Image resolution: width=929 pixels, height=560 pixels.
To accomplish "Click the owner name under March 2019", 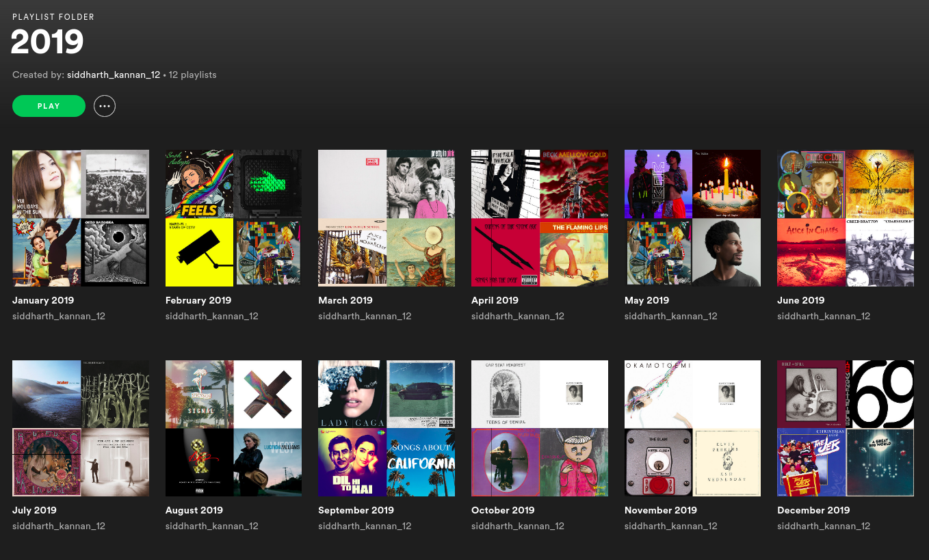I will pos(365,316).
